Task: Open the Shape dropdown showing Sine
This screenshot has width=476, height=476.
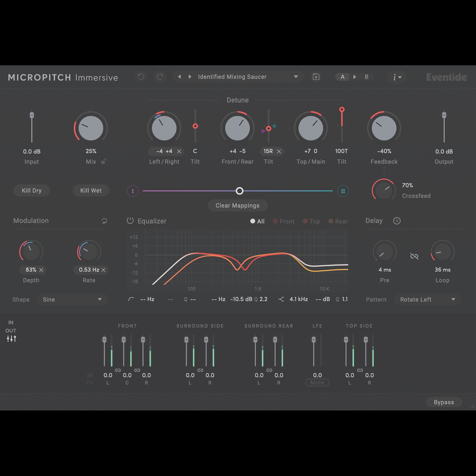Action: (x=72, y=299)
